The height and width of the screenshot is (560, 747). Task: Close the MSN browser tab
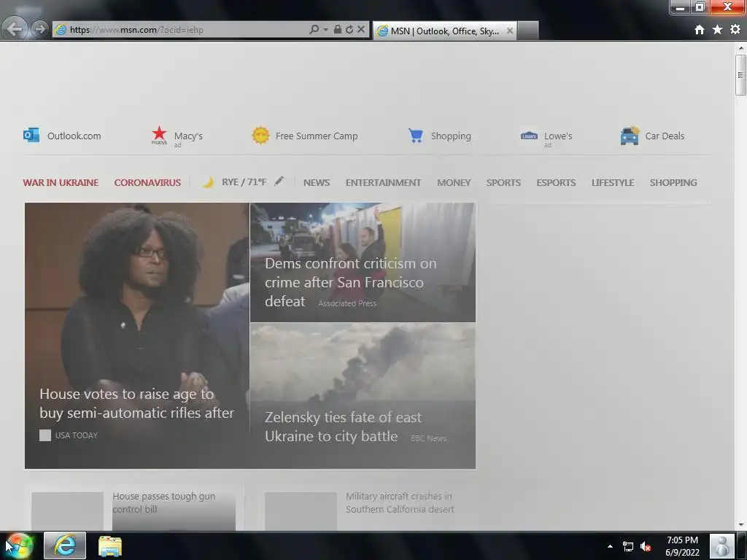(509, 31)
